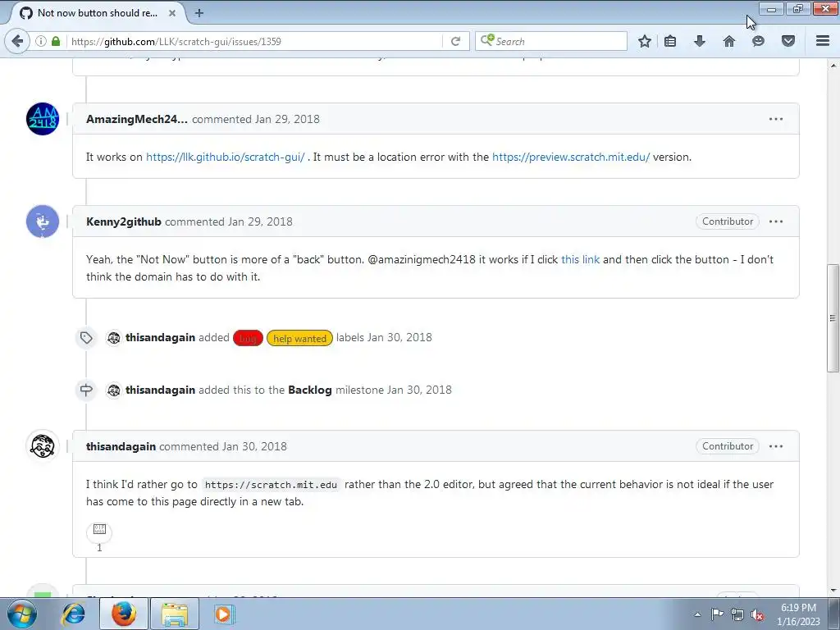The height and width of the screenshot is (630, 840).
Task: Click the https://scratch.mit.edu code text
Action: [x=271, y=485]
